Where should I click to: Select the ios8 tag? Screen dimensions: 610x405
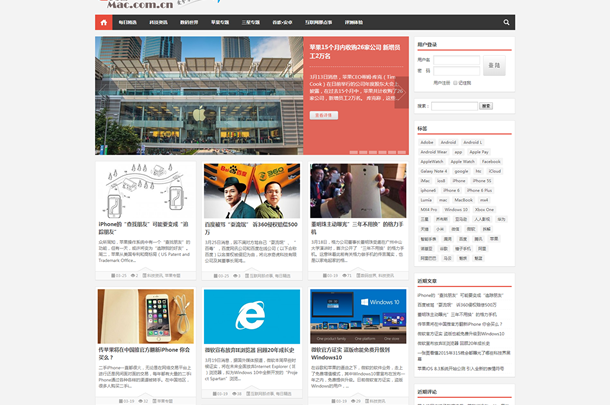click(x=441, y=181)
